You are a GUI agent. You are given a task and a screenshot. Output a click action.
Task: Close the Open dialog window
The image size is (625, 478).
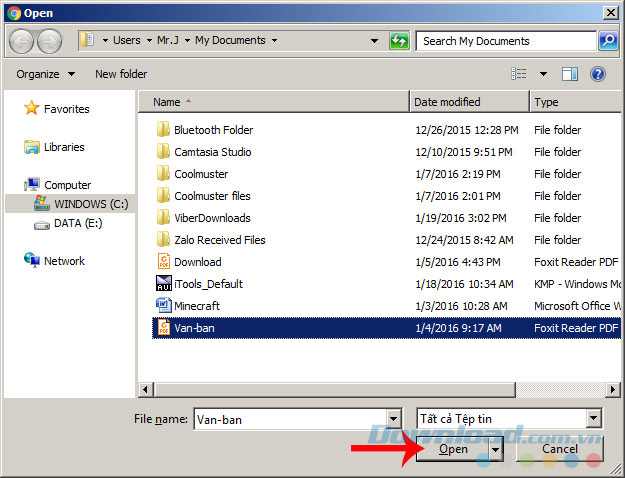click(x=610, y=13)
